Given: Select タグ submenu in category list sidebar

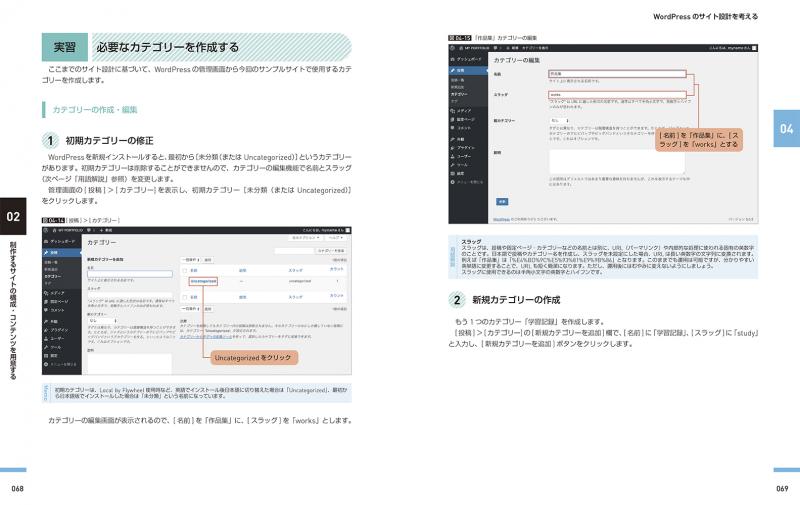Looking at the screenshot, I should [47, 283].
